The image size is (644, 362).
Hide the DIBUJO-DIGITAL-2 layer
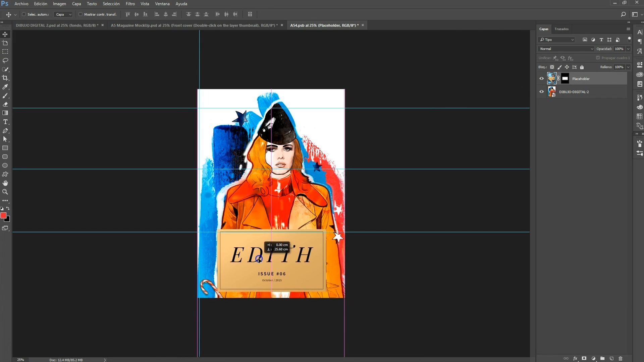[541, 92]
